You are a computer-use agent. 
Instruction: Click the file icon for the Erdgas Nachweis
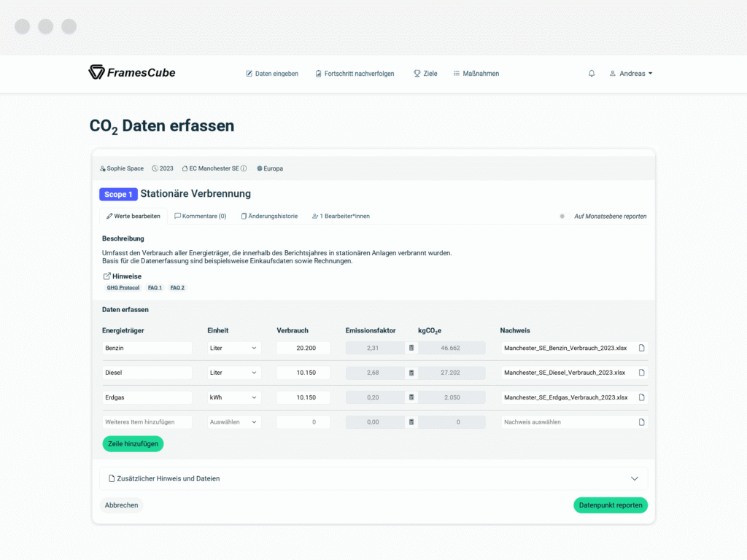point(642,397)
